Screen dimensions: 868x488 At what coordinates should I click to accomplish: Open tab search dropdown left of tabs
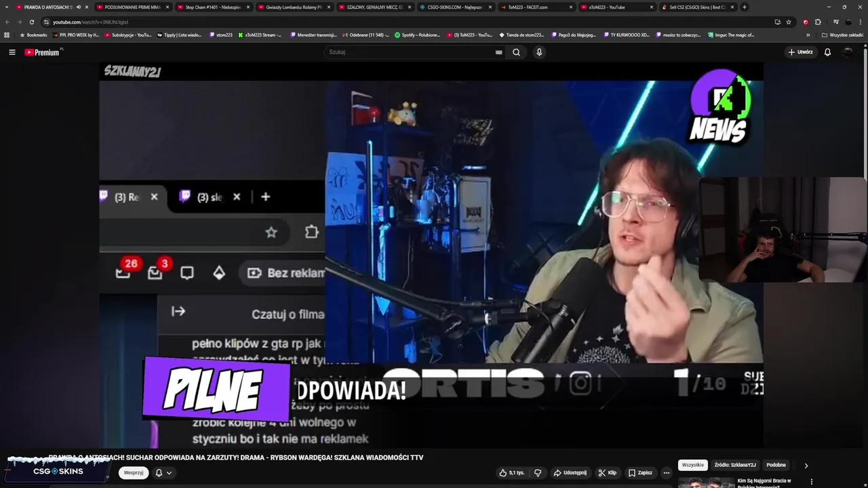tap(6, 7)
